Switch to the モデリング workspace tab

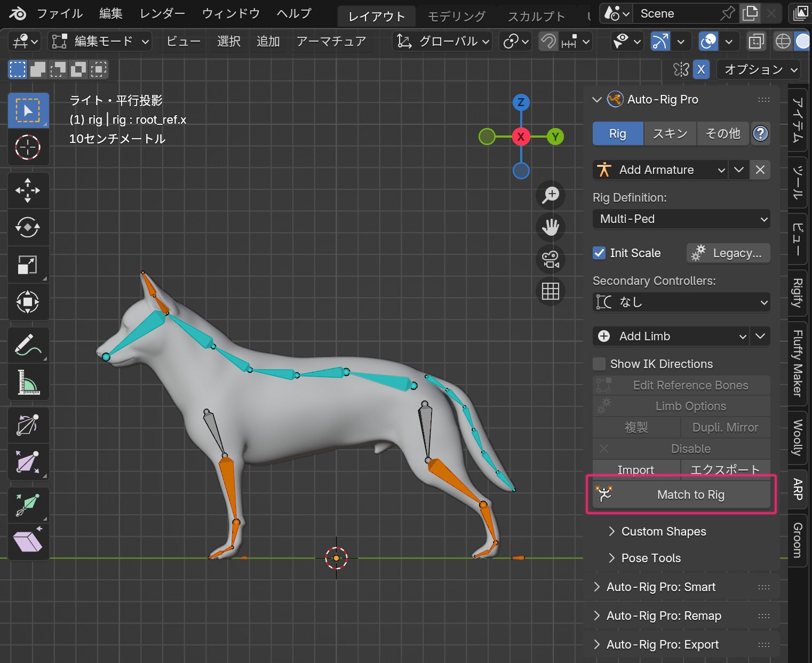pyautogui.click(x=456, y=15)
